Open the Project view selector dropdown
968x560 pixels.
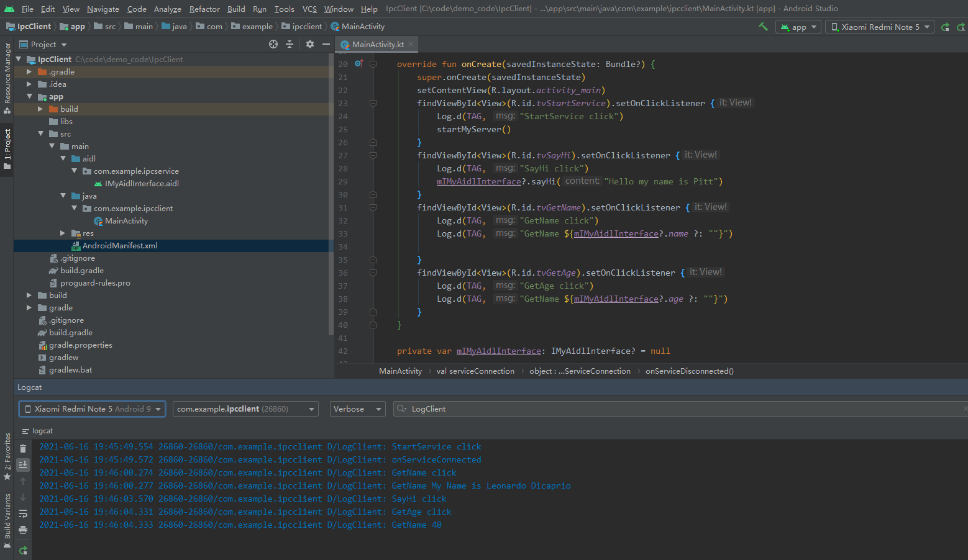pyautogui.click(x=43, y=44)
